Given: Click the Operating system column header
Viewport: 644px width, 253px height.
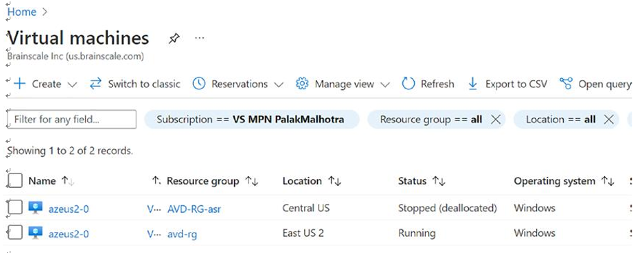Looking at the screenshot, I should tap(555, 181).
